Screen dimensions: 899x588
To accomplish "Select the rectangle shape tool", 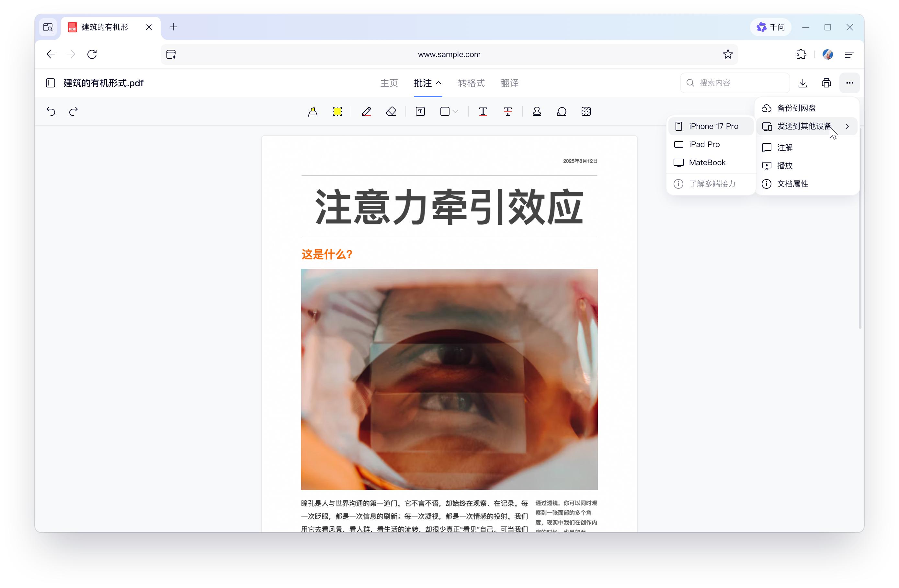I will [x=445, y=111].
